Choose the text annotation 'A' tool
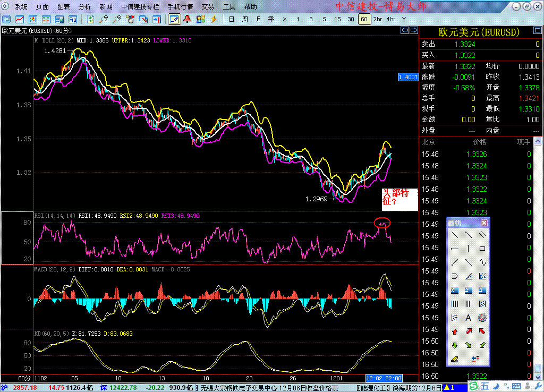Screen dimensions: 544x392 tap(468, 318)
